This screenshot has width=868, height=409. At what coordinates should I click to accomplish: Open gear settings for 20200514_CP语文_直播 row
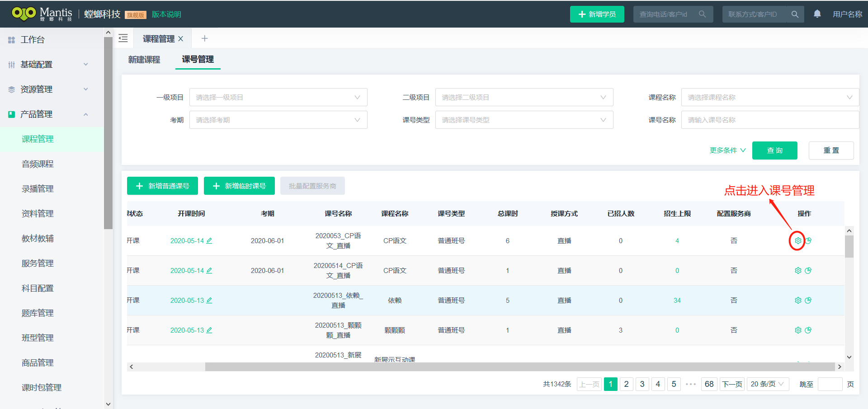798,270
